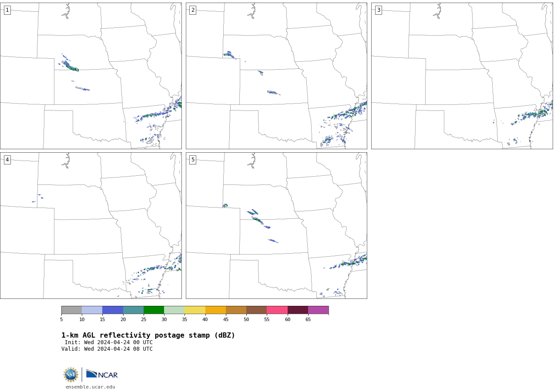
Task: Click the colorbar tick label 65
Action: (x=308, y=319)
